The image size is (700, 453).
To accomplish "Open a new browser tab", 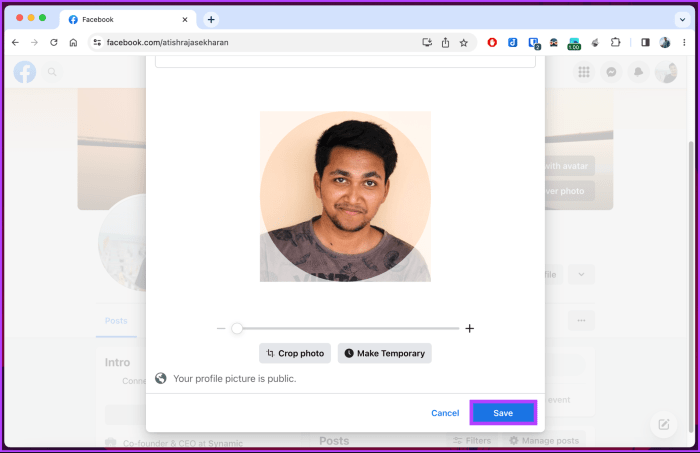I will tap(211, 19).
